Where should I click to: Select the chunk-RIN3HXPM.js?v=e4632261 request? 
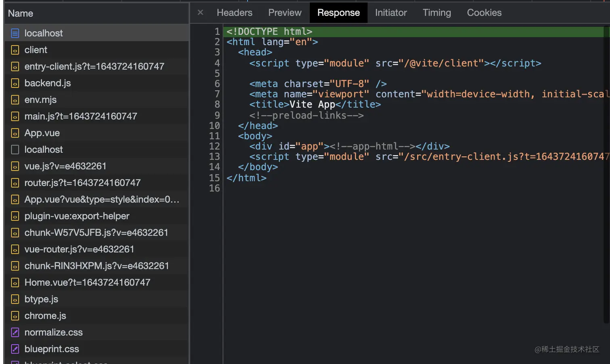pos(96,266)
